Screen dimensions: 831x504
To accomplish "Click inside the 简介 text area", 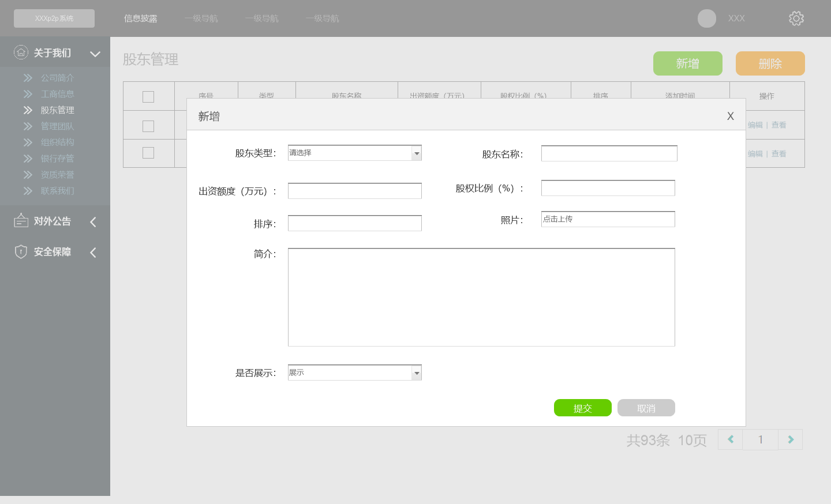I will (x=481, y=298).
